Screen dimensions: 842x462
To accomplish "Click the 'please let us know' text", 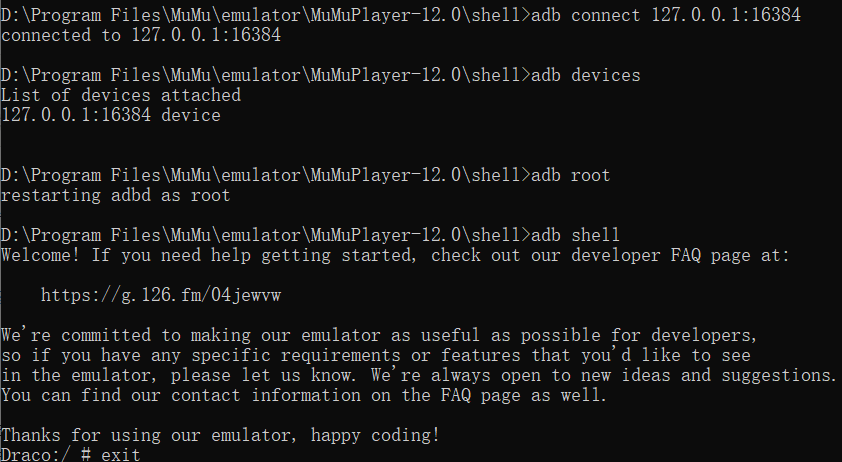I will (x=263, y=375).
